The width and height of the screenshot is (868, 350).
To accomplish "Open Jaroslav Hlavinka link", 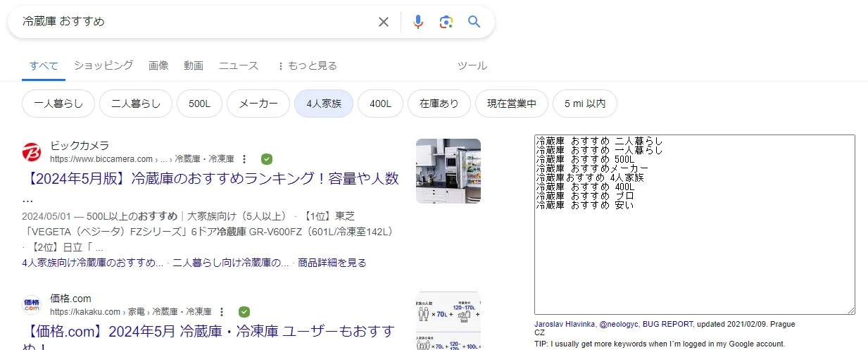I will (565, 324).
